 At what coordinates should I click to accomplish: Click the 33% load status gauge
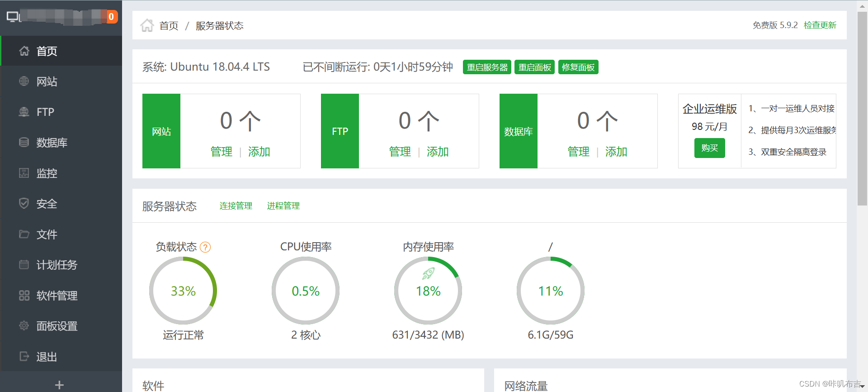[x=183, y=291]
